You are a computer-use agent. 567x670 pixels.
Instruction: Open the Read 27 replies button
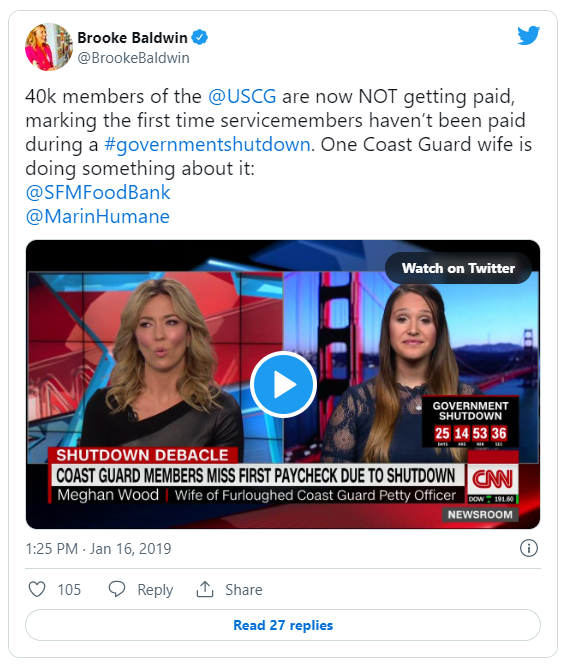283,625
